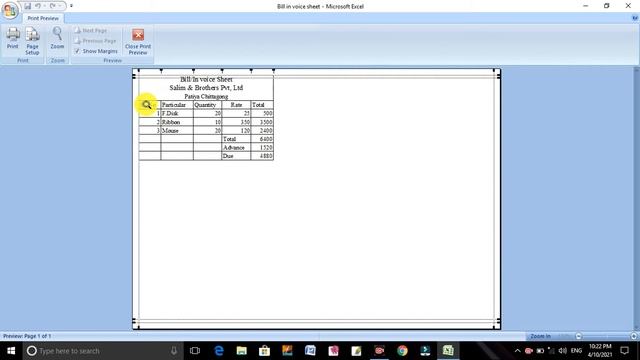Click the due value 4880
The image size is (640, 360).
[262, 156]
